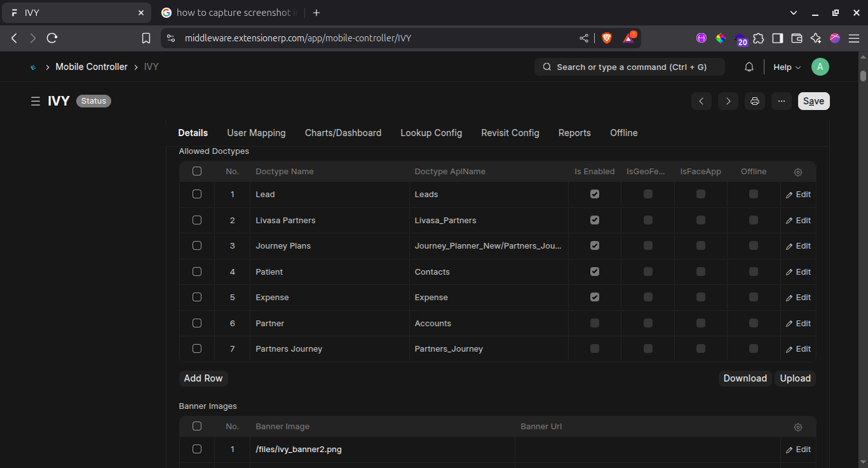This screenshot has width=868, height=468.
Task: Click the Accounts API name cell
Action: pyautogui.click(x=489, y=323)
